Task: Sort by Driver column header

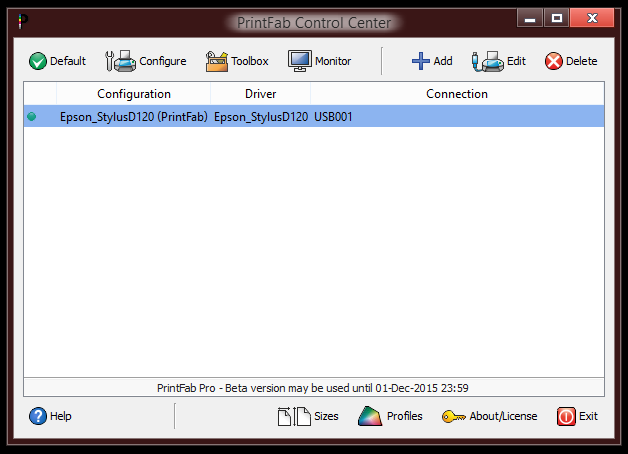Action: point(260,94)
